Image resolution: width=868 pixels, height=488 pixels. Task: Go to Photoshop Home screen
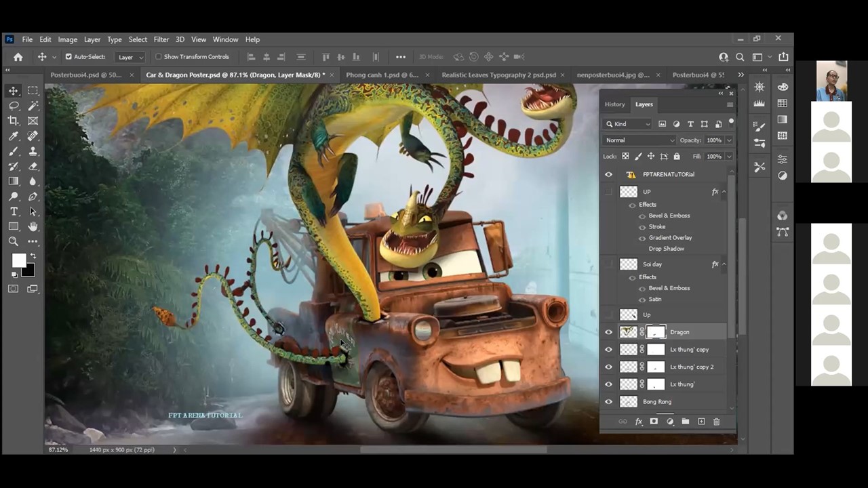[x=18, y=57]
